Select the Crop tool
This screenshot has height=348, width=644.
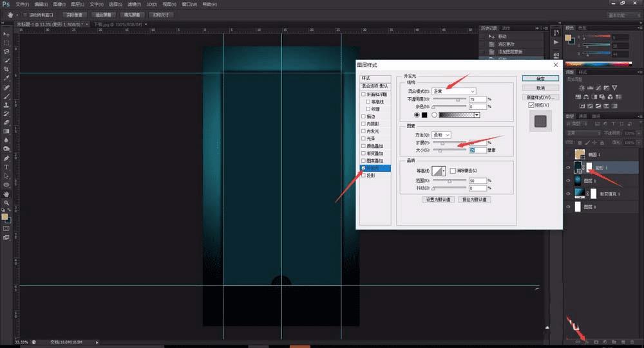pos(6,69)
